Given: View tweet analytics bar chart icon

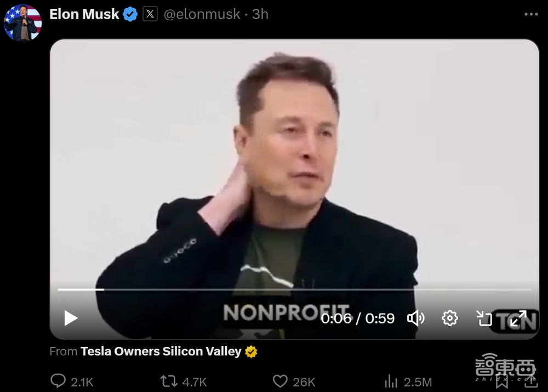Looking at the screenshot, I should [391, 381].
